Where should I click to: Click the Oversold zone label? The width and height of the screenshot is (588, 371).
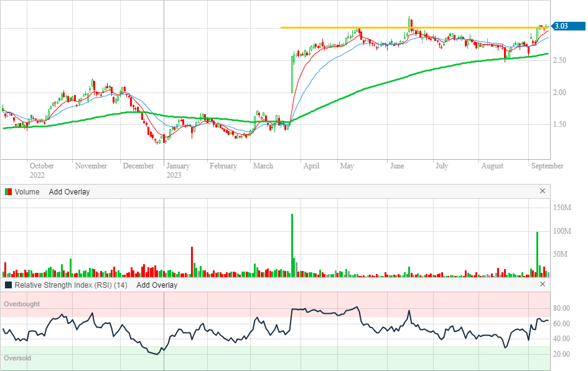[x=17, y=359]
